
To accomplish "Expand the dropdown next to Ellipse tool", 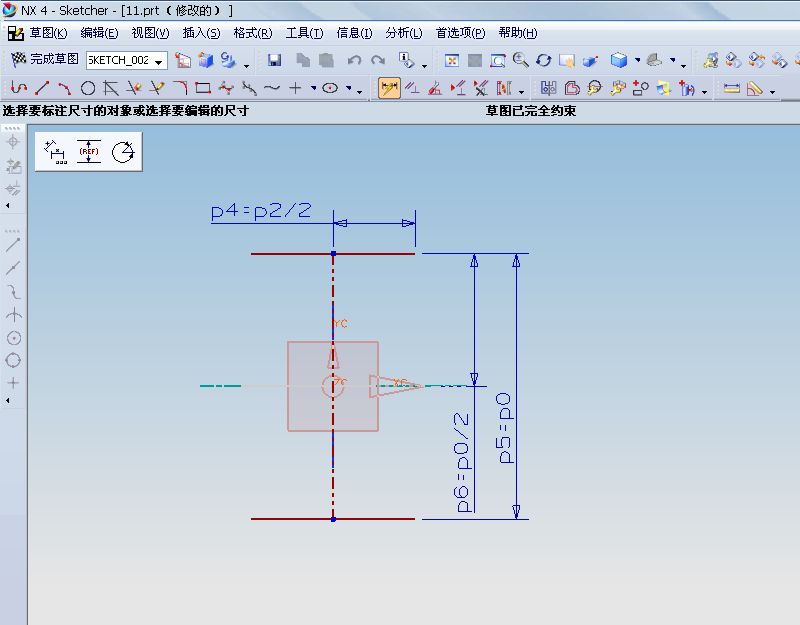I will coord(349,88).
